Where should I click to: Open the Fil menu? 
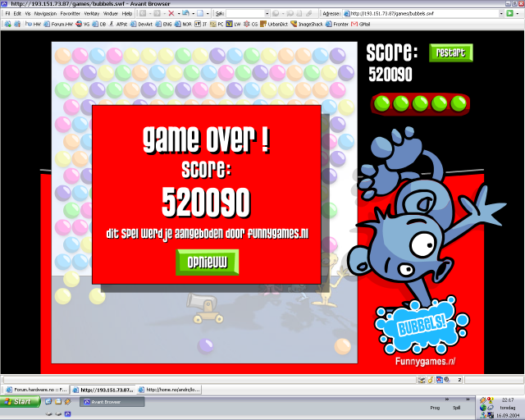click(7, 13)
